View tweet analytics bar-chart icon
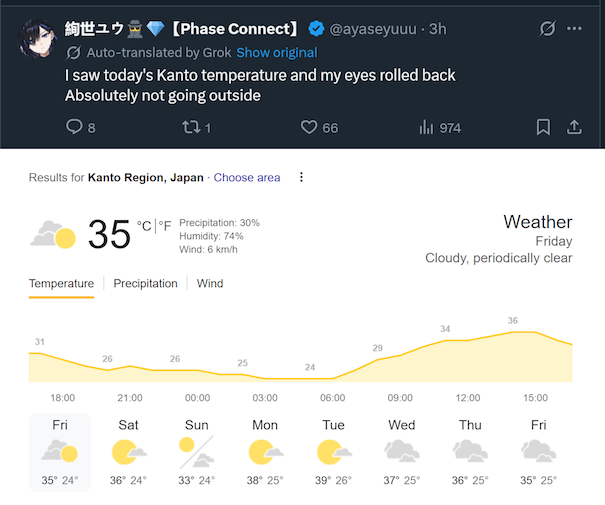Screen dimensions: 605x505 (x=426, y=127)
